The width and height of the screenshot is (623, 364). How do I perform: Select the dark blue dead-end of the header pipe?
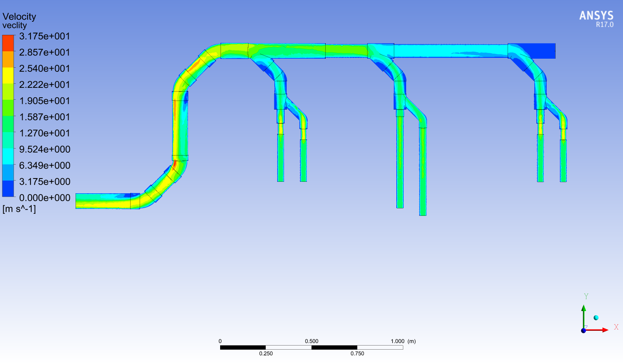(x=541, y=51)
